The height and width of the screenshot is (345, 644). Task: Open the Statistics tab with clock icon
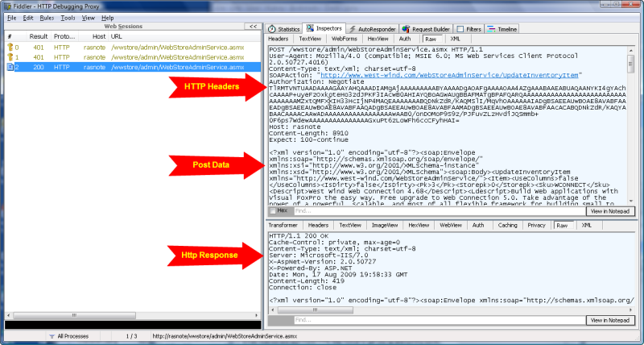click(272, 28)
